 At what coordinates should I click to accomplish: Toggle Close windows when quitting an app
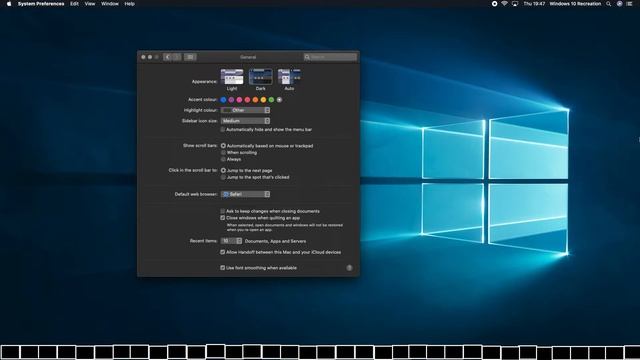[x=223, y=218]
